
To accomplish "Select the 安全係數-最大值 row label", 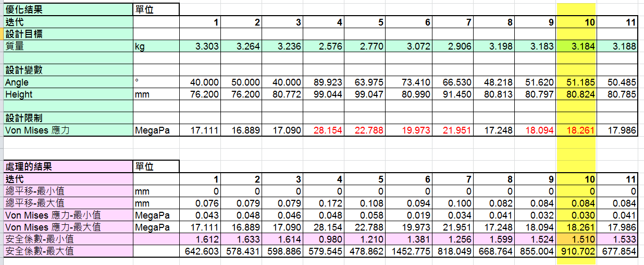I will tap(67, 251).
